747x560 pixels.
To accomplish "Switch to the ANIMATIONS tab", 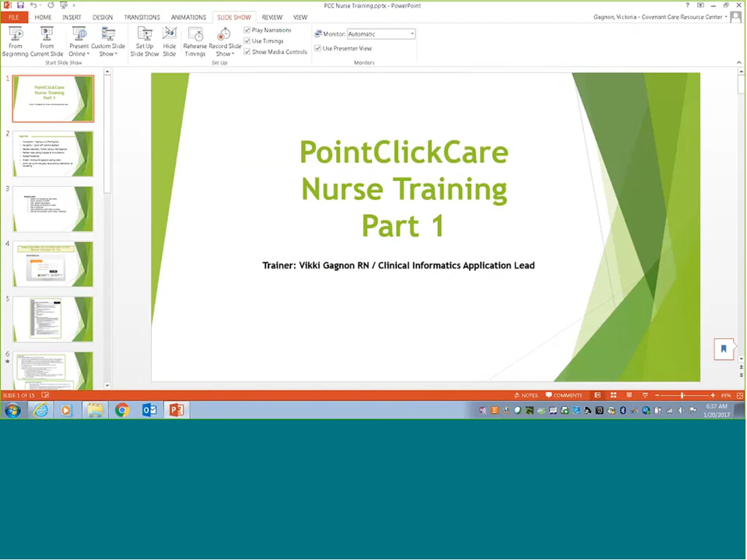I will pos(188,17).
